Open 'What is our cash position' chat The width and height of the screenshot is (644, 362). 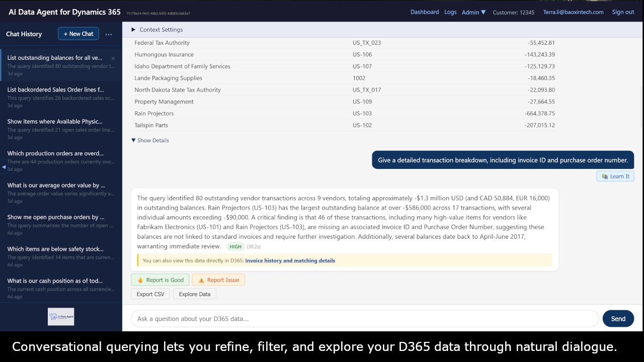click(61, 288)
